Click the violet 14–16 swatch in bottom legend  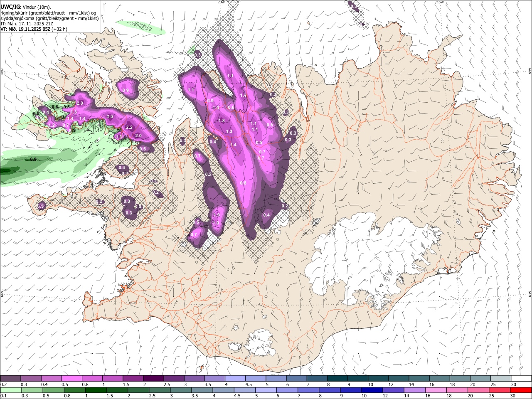pos(414,390)
